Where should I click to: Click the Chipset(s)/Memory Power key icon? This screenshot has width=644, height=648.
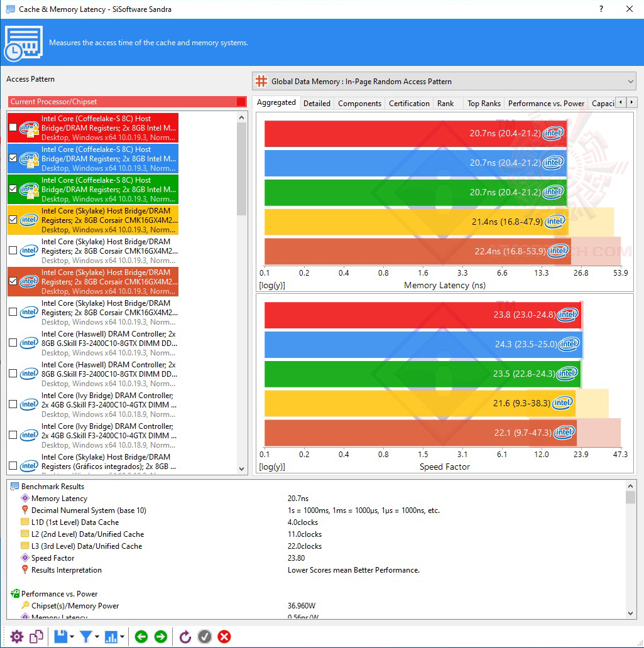[25, 605]
